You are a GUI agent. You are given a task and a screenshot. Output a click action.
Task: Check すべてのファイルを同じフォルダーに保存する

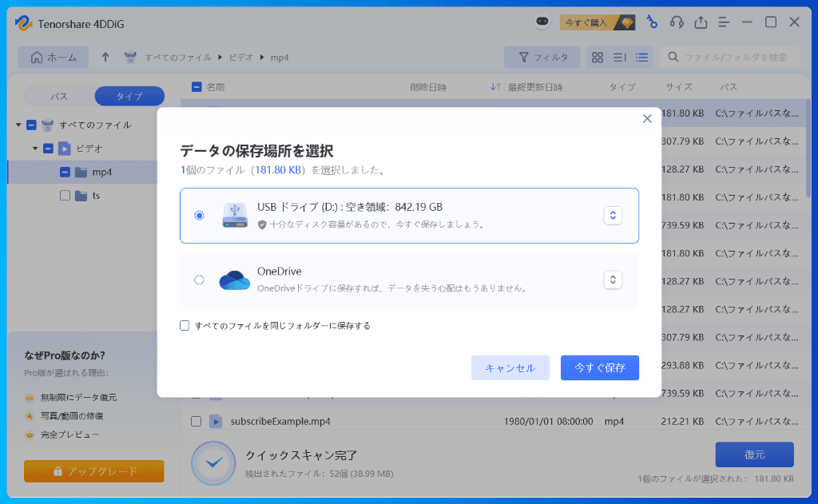tap(185, 326)
